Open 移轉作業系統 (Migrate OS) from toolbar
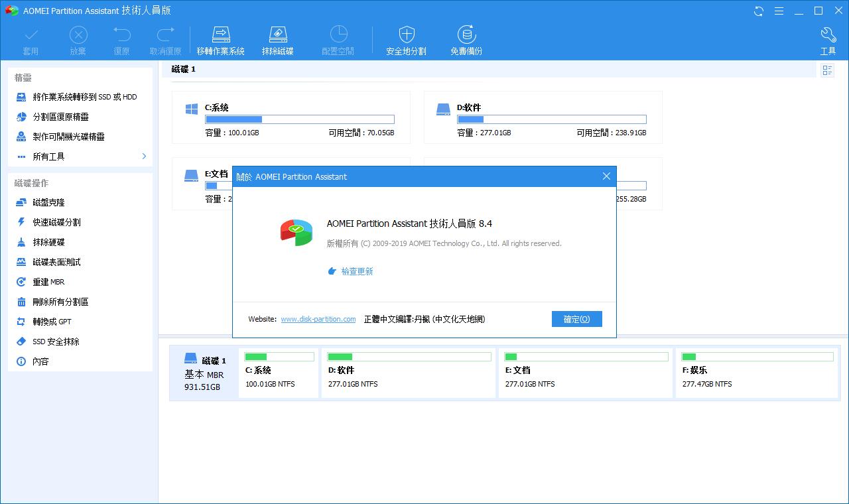This screenshot has height=504, width=849. point(220,41)
